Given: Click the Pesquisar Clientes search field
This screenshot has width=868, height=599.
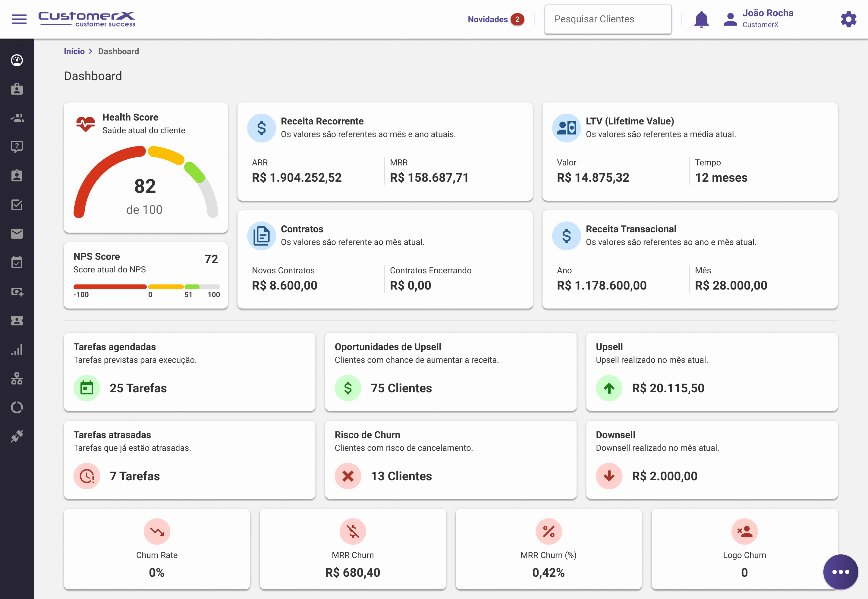Looking at the screenshot, I should [608, 19].
